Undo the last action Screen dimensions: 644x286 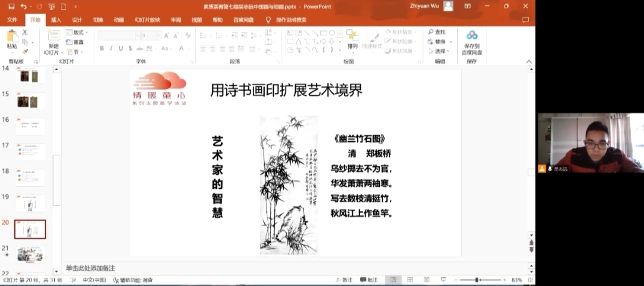[x=23, y=7]
